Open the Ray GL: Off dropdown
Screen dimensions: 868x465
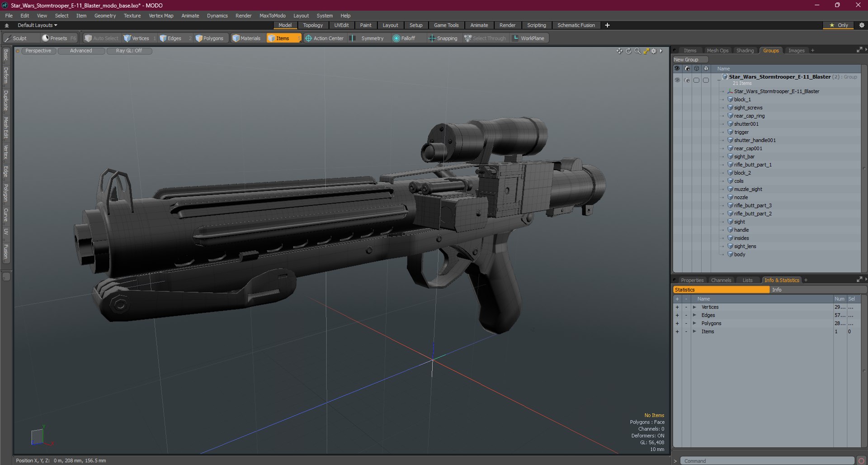(x=129, y=51)
